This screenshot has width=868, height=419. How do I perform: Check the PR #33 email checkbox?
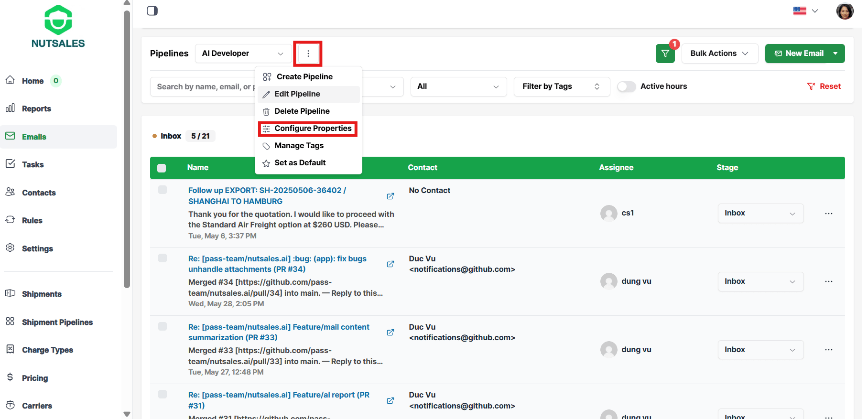pyautogui.click(x=163, y=326)
